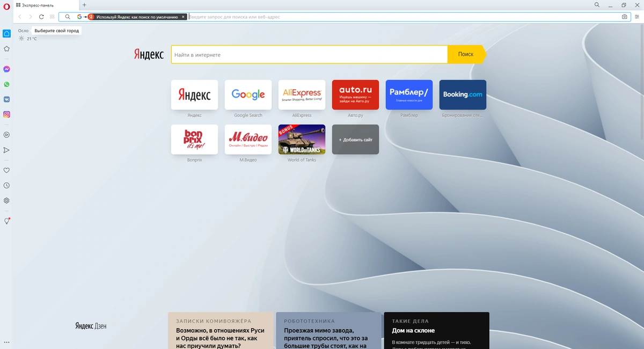Reload the current page
Screen dimensions: 644x349
[41, 17]
